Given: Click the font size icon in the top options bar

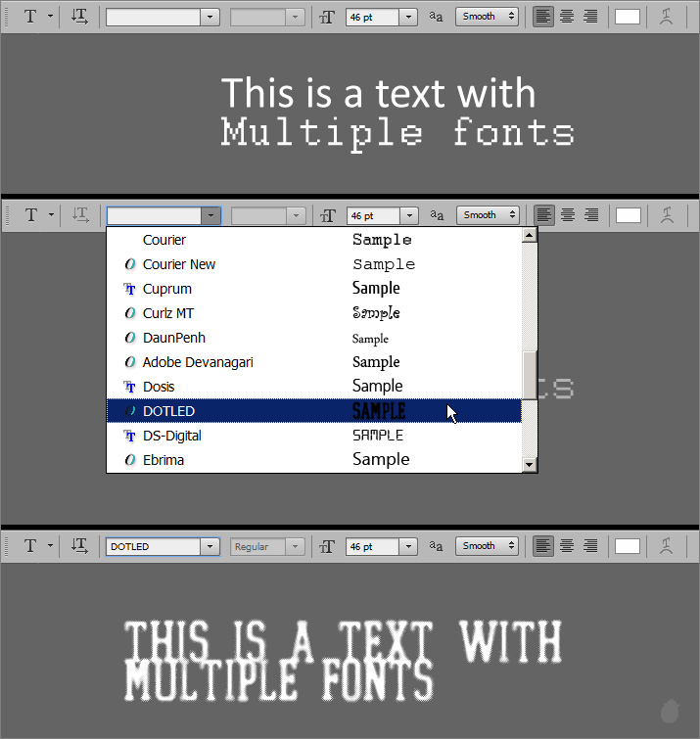Looking at the screenshot, I should pos(327,17).
